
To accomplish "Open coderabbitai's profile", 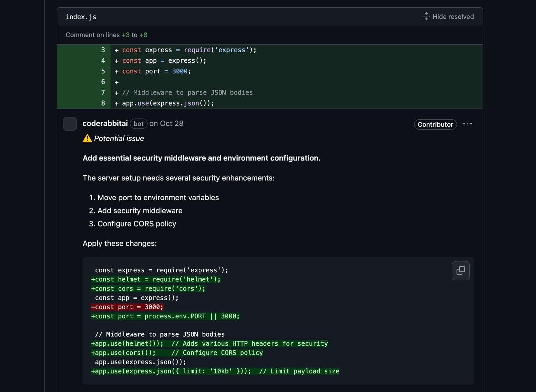I will 105,124.
